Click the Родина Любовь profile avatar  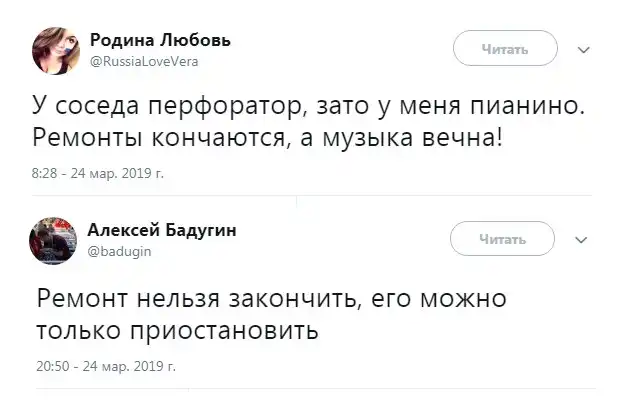(x=57, y=48)
